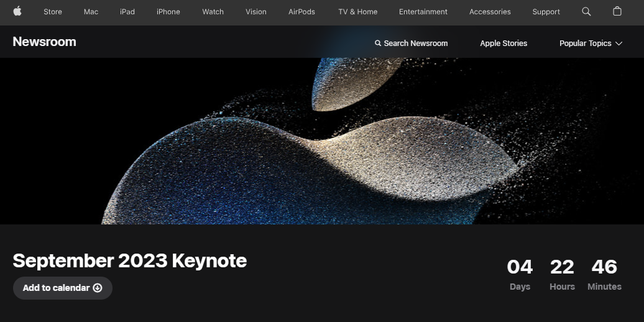Open the Vision menu
Screen dimensions: 644x322
click(256, 12)
